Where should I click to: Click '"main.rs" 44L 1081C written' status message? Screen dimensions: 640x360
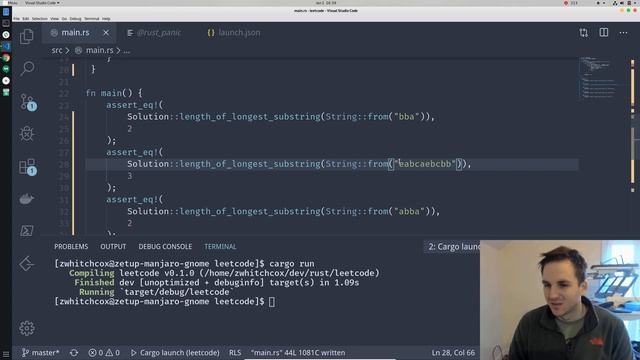click(x=298, y=353)
